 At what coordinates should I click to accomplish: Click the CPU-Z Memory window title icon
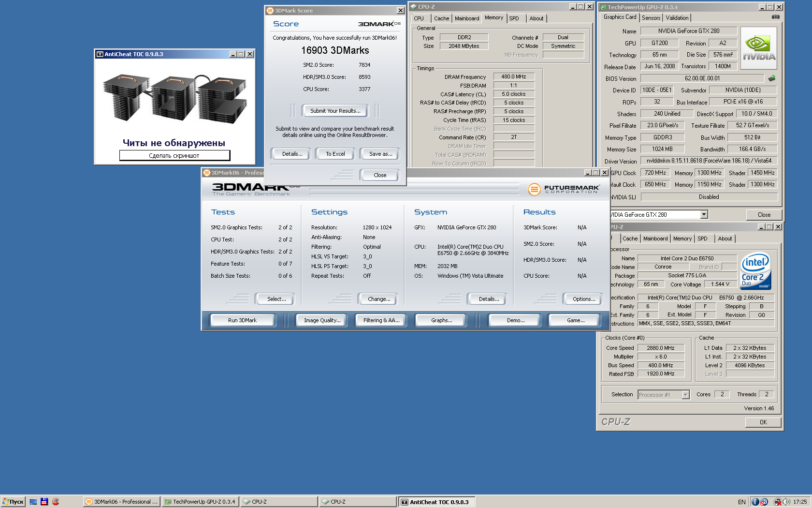coord(414,7)
